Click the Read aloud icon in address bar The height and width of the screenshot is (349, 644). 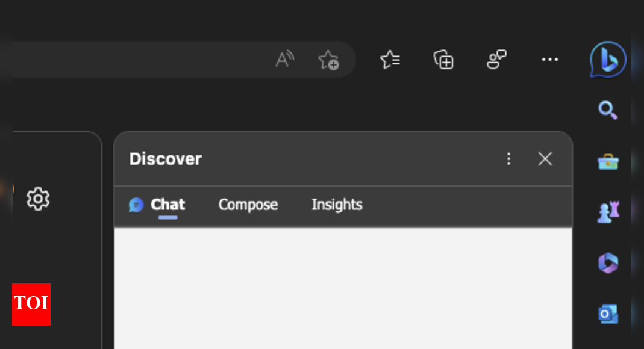click(x=284, y=60)
